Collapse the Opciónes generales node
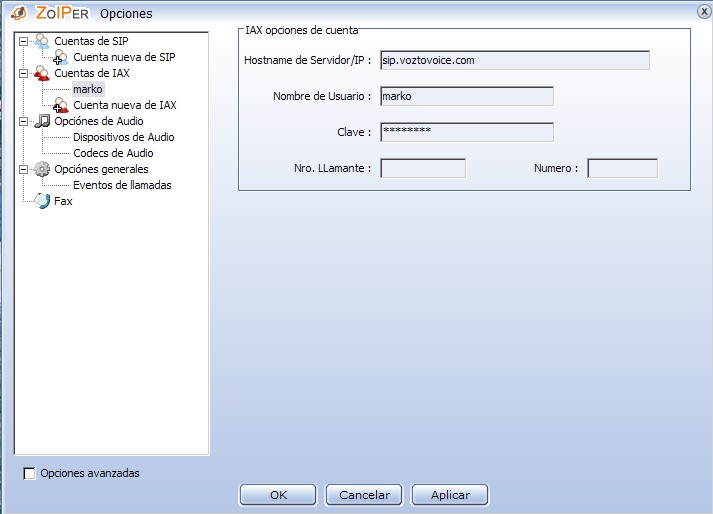 24,169
